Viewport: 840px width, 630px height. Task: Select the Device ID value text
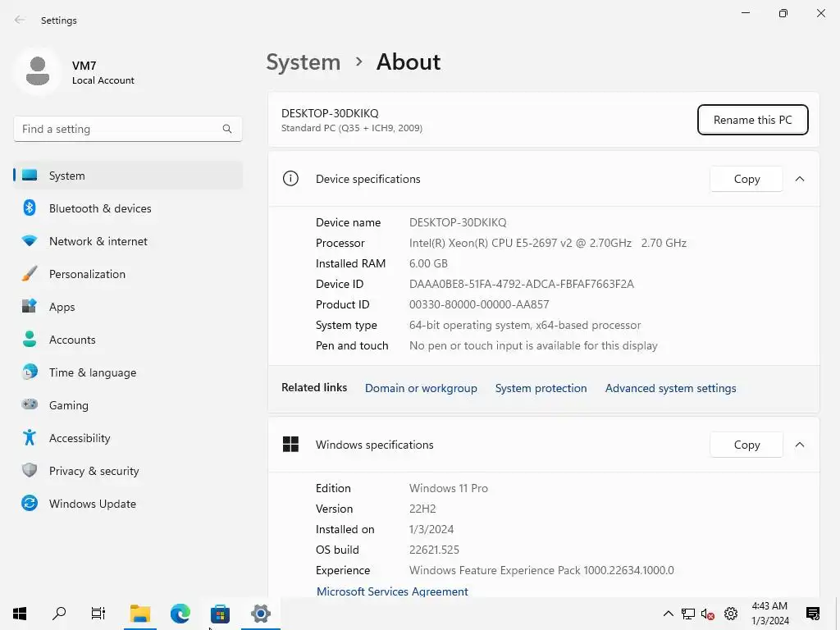[521, 284]
